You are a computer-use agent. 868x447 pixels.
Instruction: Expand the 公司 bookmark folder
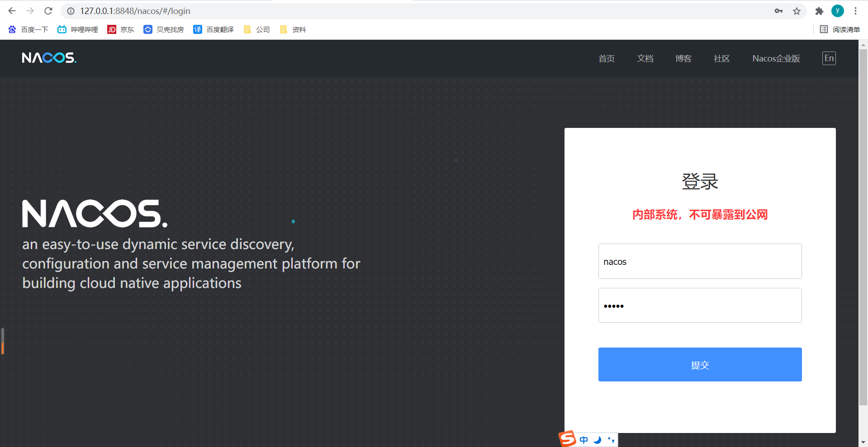point(256,29)
